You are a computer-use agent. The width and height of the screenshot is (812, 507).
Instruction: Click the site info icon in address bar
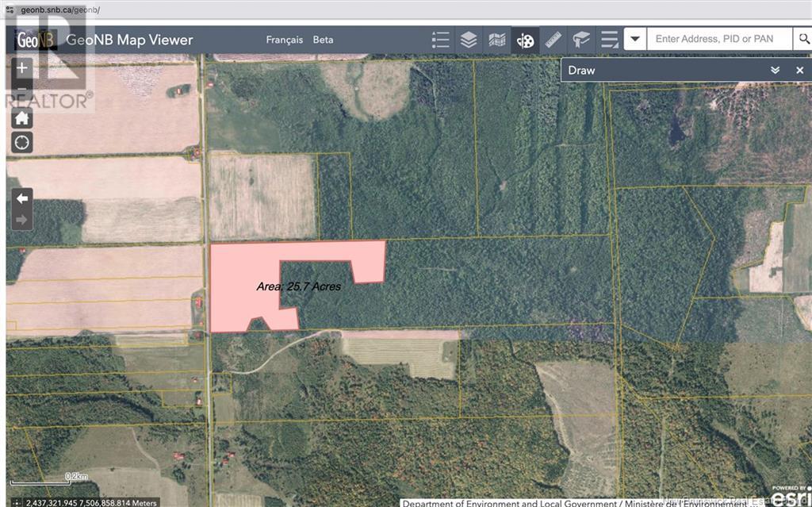click(10, 10)
